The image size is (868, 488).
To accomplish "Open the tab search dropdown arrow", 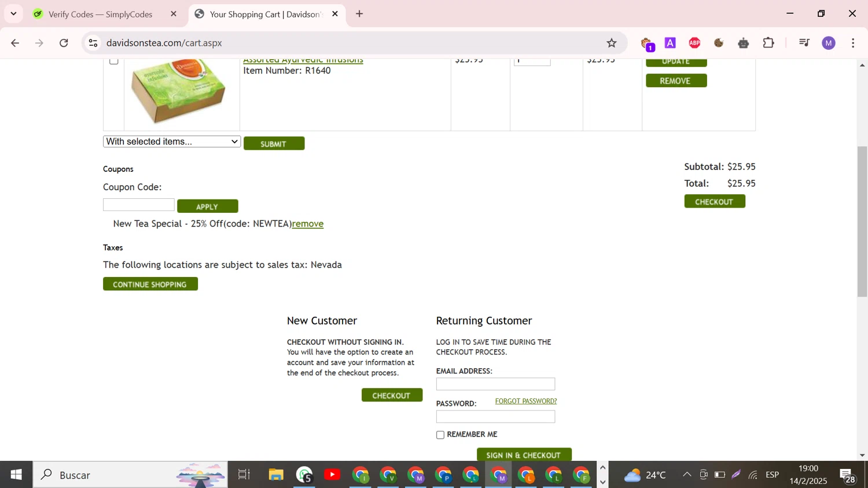I will (13, 14).
